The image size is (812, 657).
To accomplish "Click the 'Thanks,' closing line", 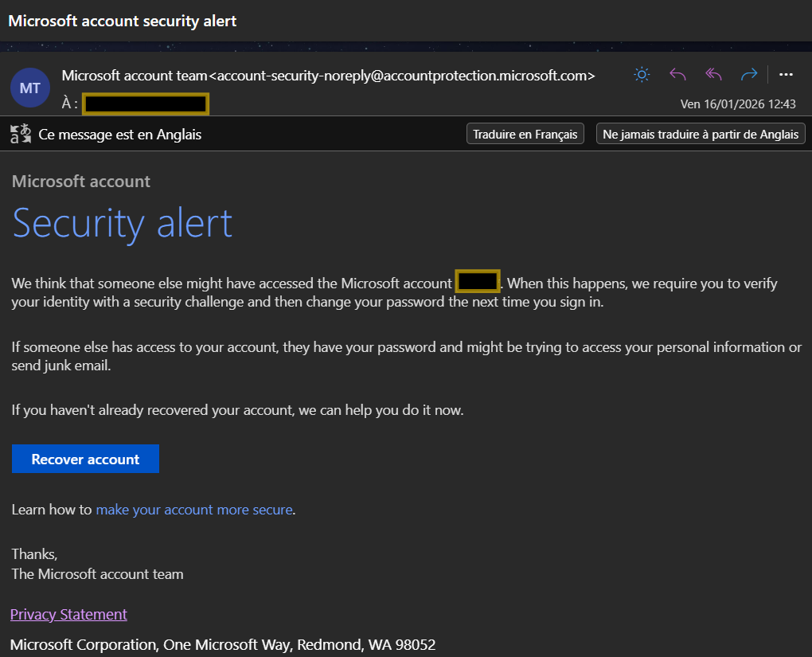I will (x=35, y=554).
